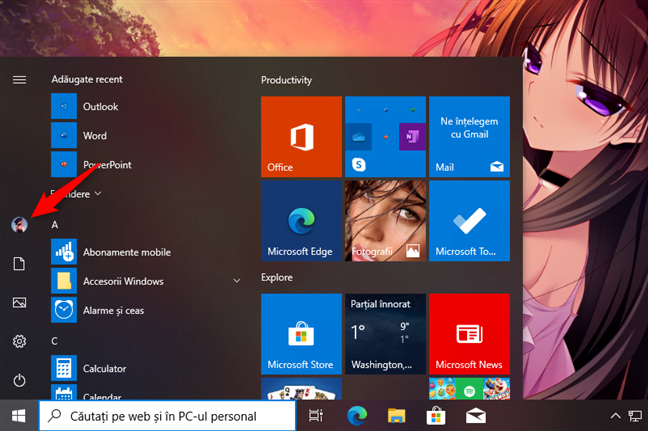Open the Microsoft Store tile
Screen dimensions: 648x431
[x=301, y=334]
